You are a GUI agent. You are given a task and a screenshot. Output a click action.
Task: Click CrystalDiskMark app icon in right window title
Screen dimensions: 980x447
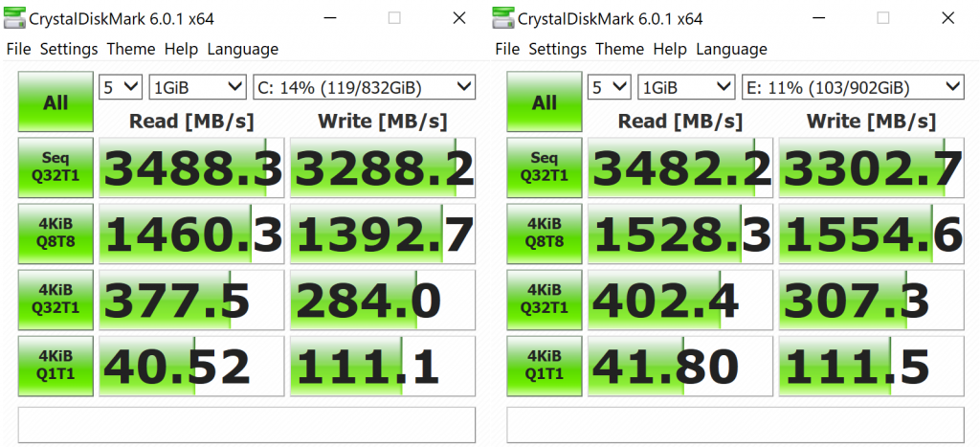pyautogui.click(x=503, y=18)
